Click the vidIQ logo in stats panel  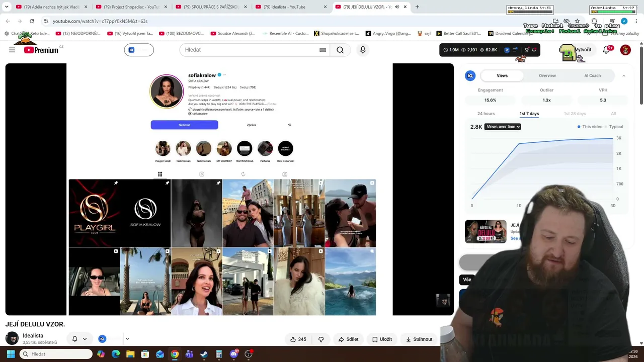tap(470, 75)
